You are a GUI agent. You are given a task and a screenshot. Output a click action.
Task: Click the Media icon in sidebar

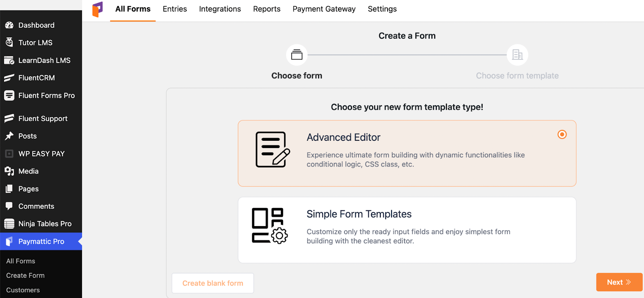tap(9, 171)
